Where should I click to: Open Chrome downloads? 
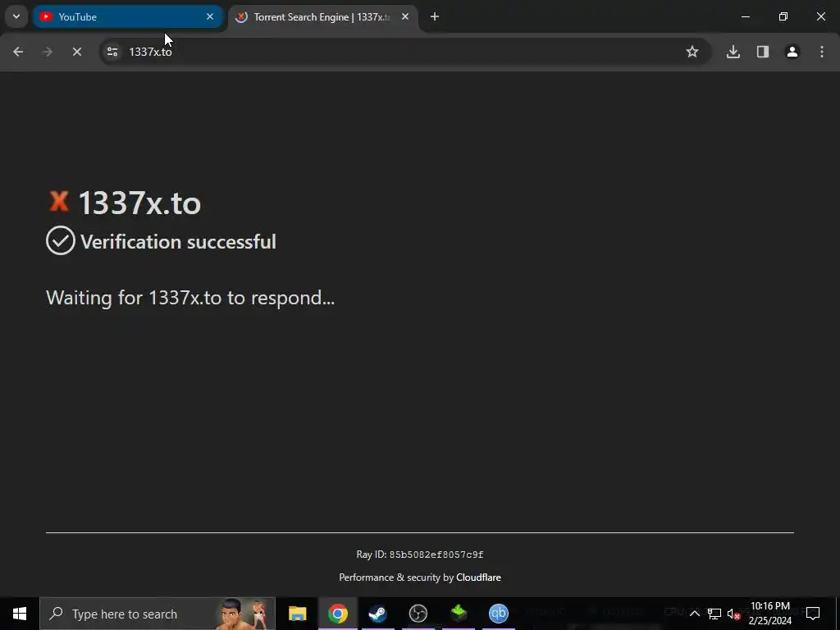tap(733, 52)
